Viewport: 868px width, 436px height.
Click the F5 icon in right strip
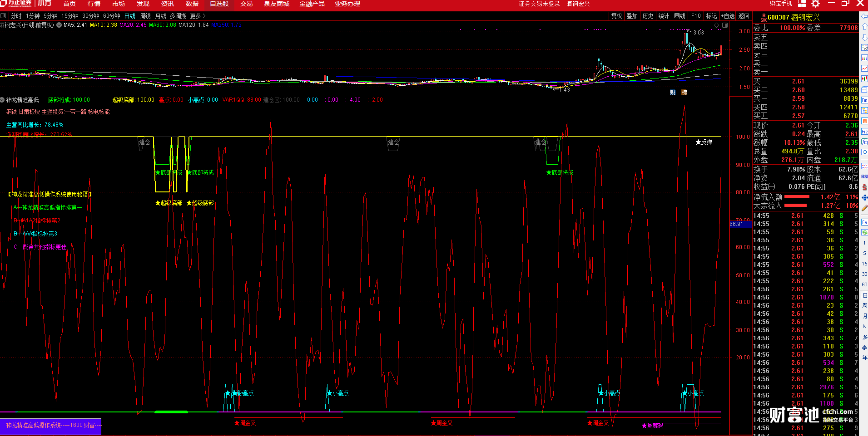tap(864, 222)
